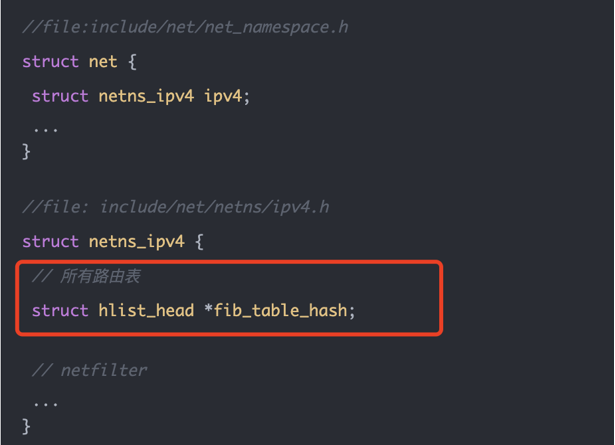The image size is (615, 445).
Task: Click the opening brace after "struct netns_ipv4"
Action: click(x=200, y=241)
